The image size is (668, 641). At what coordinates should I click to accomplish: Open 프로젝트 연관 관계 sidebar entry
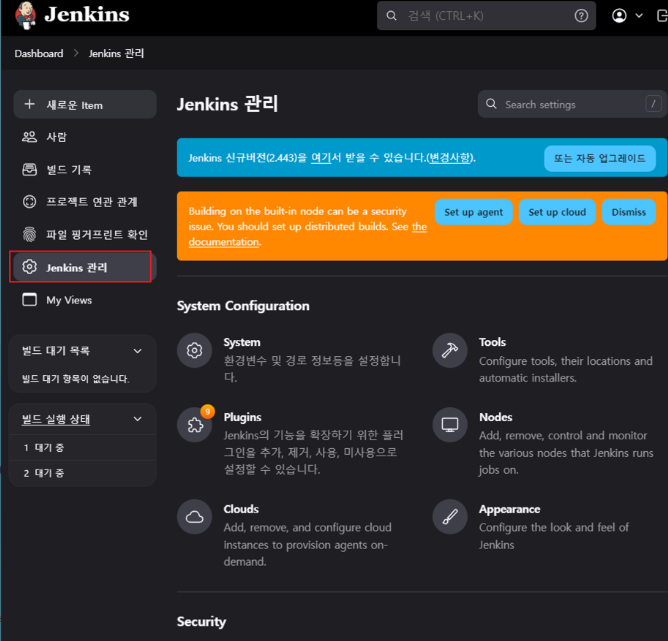click(x=85, y=201)
